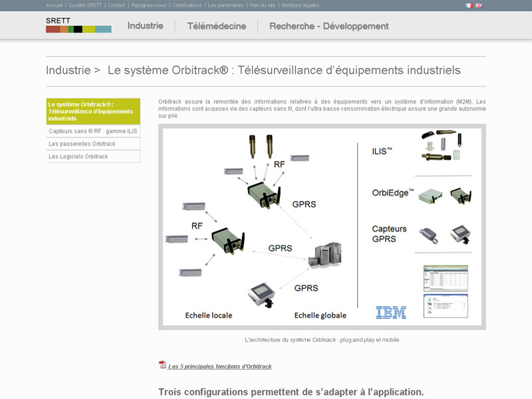Image resolution: width=532 pixels, height=399 pixels.
Task: Click the Capteurs GPRS label
Action: point(389,234)
